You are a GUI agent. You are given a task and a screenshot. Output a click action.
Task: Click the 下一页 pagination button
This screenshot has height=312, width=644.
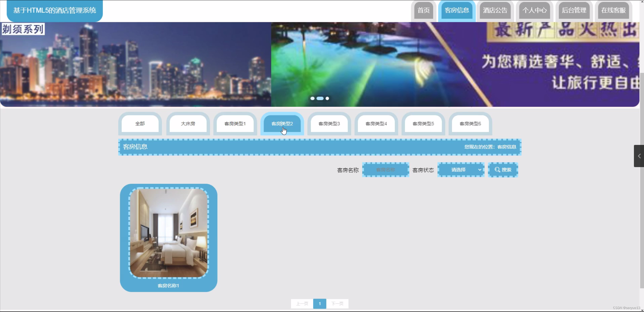337,303
